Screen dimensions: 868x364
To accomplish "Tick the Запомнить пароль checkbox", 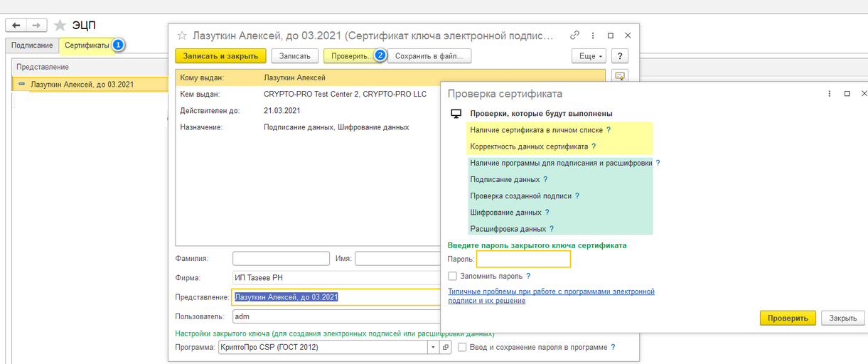I will [x=452, y=276].
